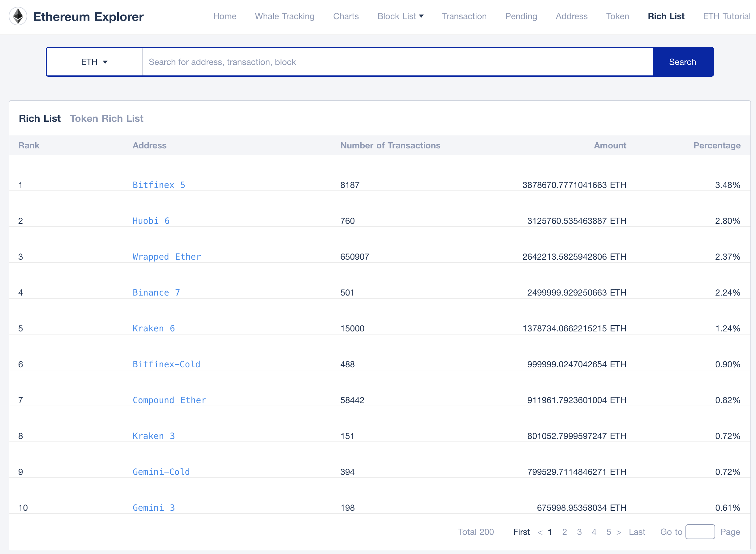Expand the Block List menu arrow
Screen dimensions: 756x554
click(421, 16)
